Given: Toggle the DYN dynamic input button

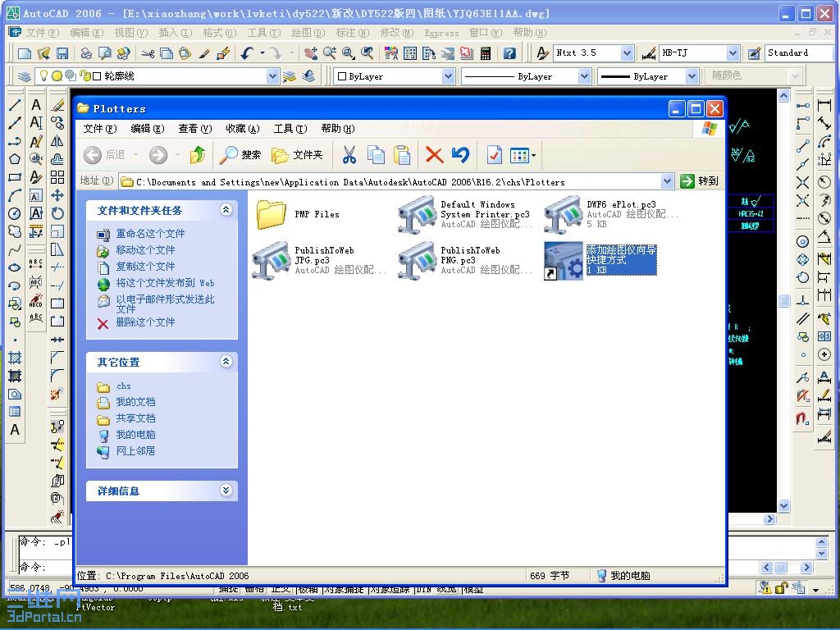Looking at the screenshot, I should click(x=424, y=589).
